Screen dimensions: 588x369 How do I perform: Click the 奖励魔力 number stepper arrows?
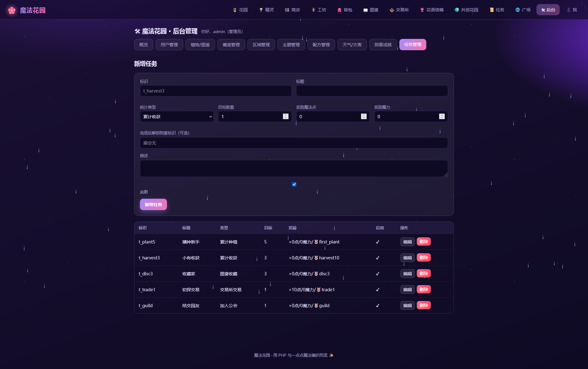[442, 116]
